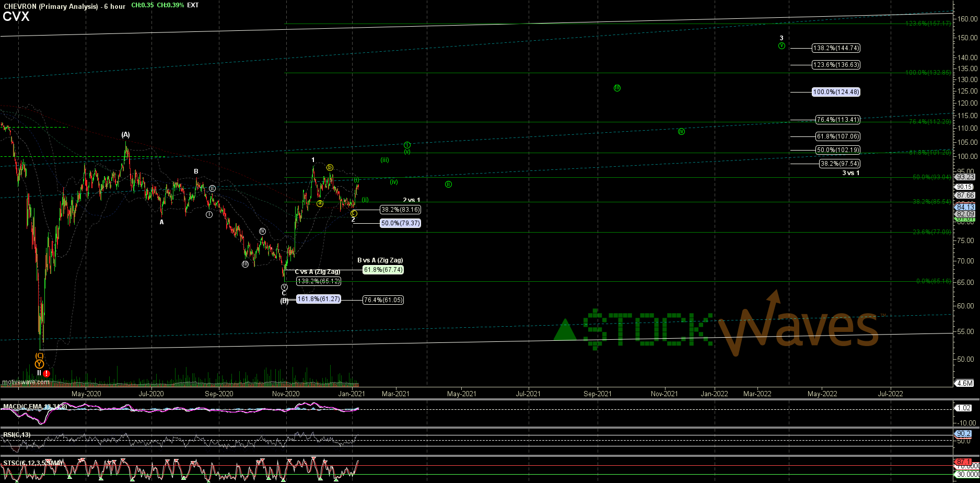Select the white wave 1 label
Screen dimensions: 980x483
pyautogui.click(x=313, y=160)
